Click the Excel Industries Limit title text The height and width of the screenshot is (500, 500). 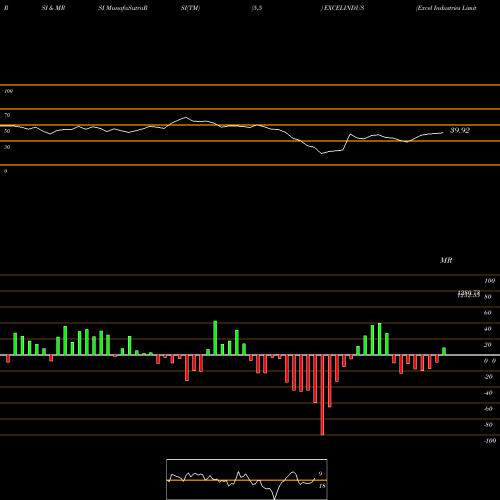click(x=446, y=8)
